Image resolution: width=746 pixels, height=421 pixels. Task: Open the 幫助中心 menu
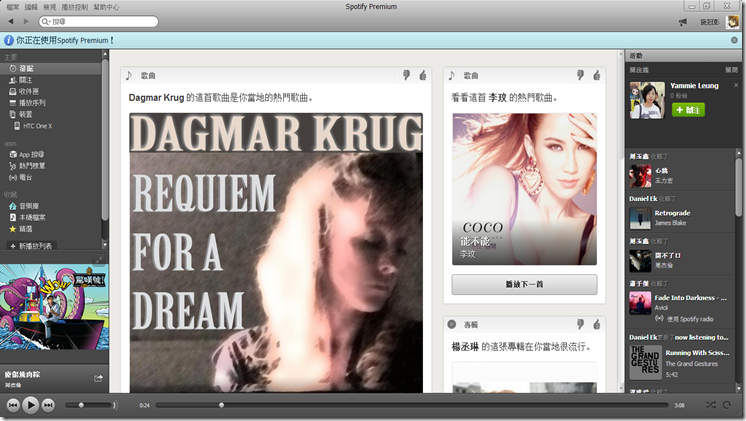(x=106, y=7)
